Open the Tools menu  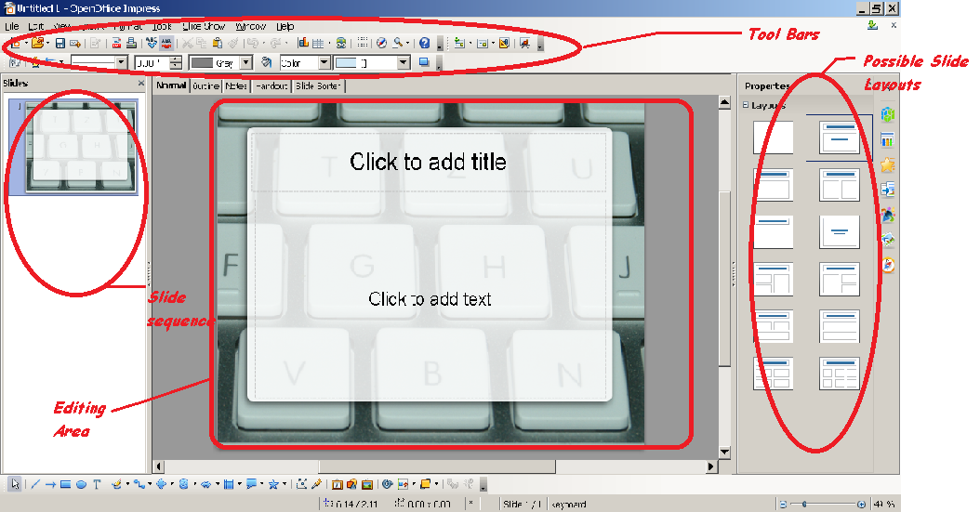point(162,26)
